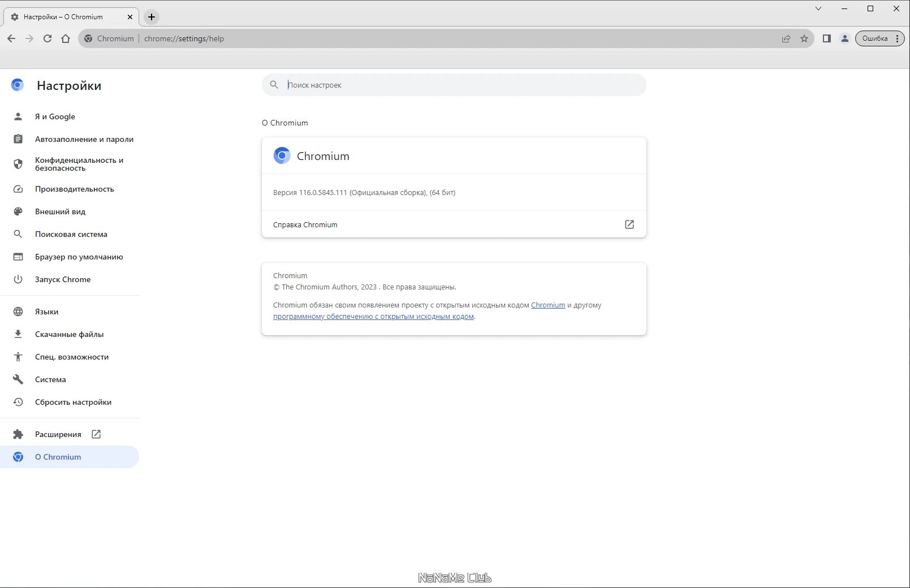Open Справка Chromium external help page
Viewport: 910px width, 588px height.
(x=629, y=224)
